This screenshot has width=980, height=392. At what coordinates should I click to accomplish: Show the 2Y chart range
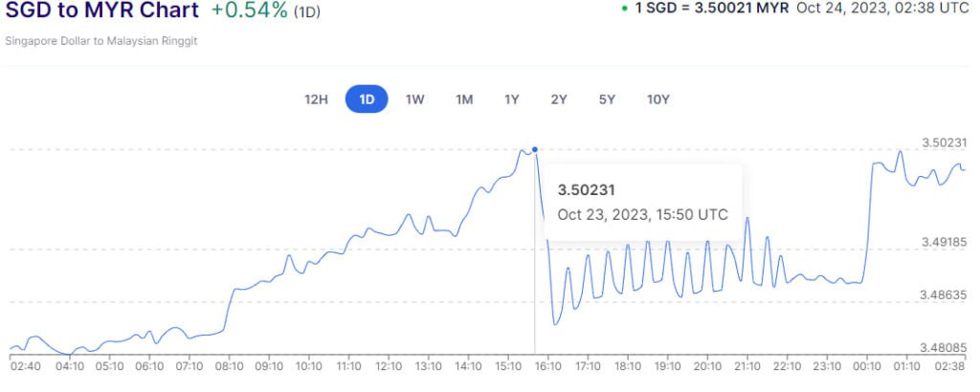point(559,99)
